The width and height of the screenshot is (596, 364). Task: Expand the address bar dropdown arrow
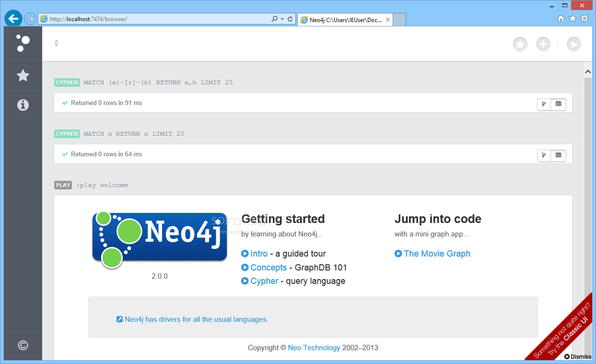tap(282, 19)
